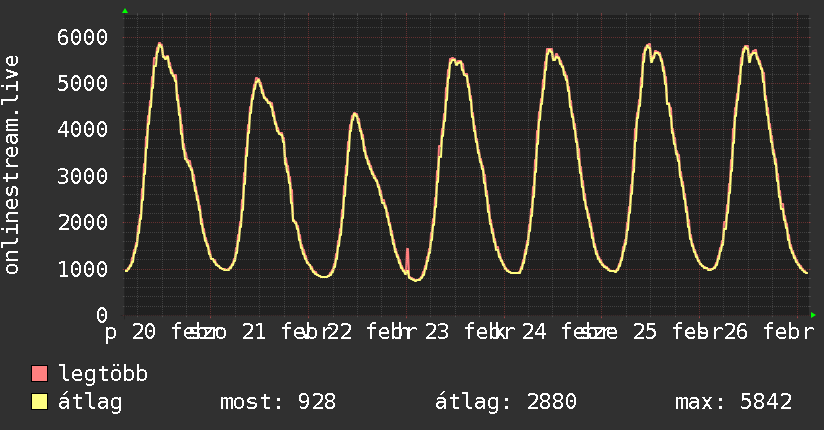Click the pink legtöbb legend swatch
The height and width of the screenshot is (430, 824).
coord(39,373)
